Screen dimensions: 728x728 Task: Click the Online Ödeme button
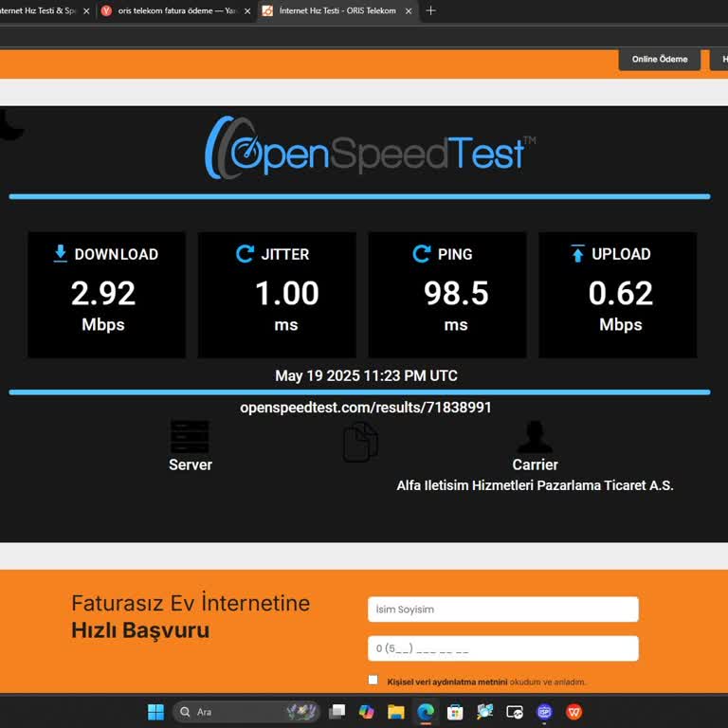(660, 60)
